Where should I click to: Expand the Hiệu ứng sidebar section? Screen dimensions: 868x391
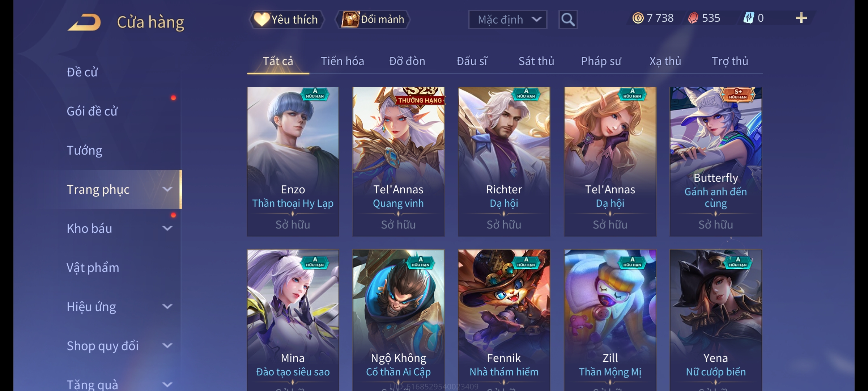click(x=167, y=307)
